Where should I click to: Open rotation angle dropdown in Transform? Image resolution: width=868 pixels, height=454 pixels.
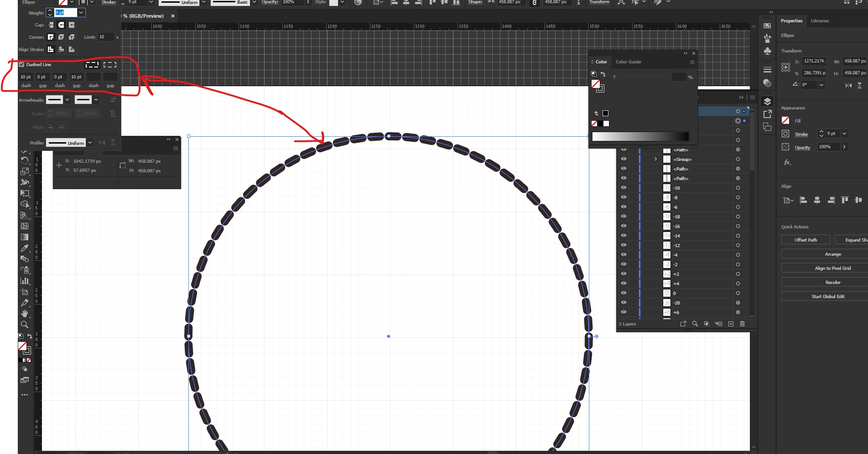tap(821, 85)
